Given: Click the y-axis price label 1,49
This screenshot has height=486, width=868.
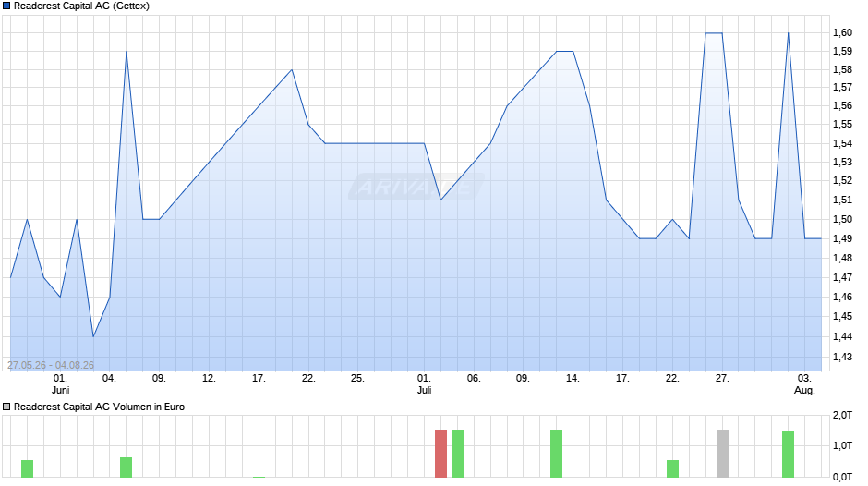Looking at the screenshot, I should (842, 238).
